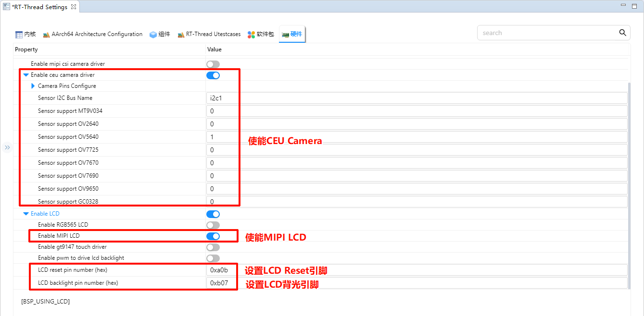The height and width of the screenshot is (316, 644).
Task: Click the LCD reset pin number field
Action: [417, 270]
